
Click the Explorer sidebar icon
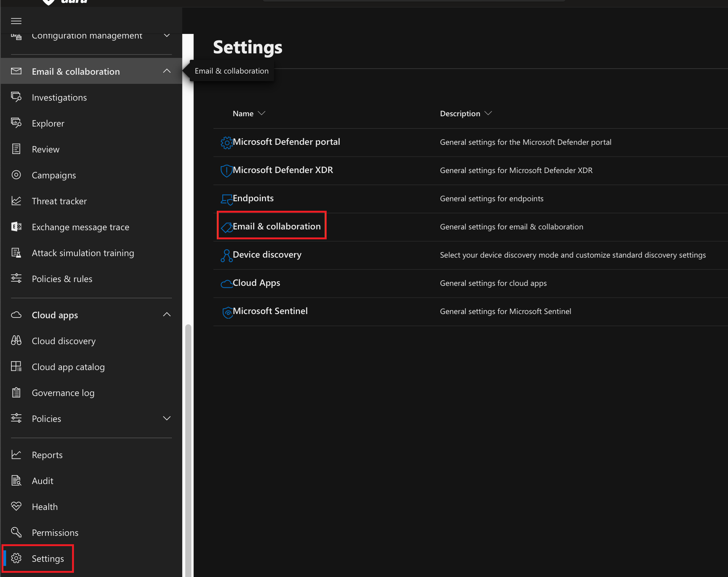pyautogui.click(x=16, y=123)
